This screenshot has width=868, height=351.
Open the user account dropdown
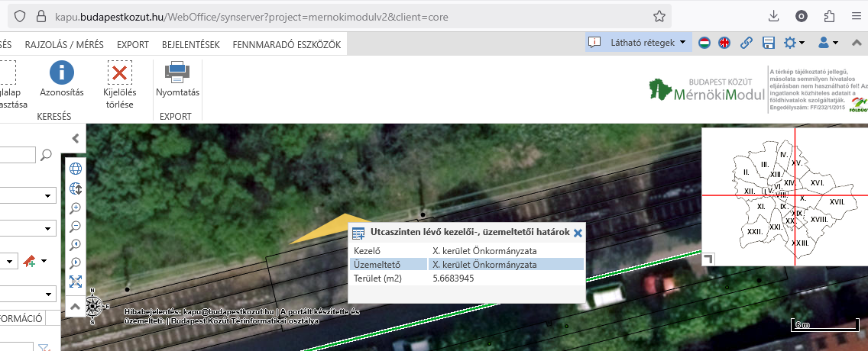tap(828, 43)
